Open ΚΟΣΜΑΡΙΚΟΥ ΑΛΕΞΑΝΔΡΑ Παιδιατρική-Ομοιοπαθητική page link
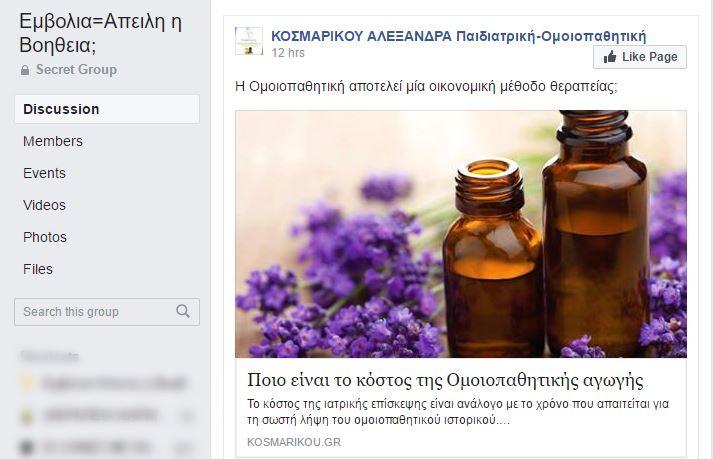713x459 pixels. [x=458, y=36]
